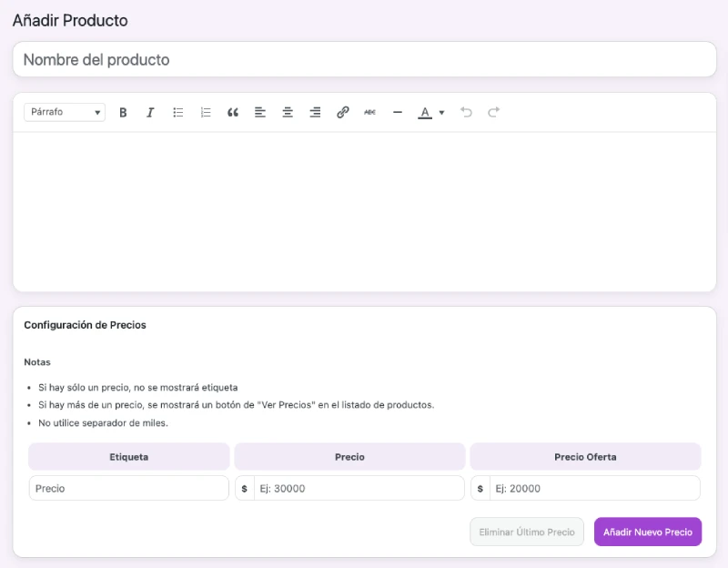Apply strikethrough formatting
The image size is (728, 568).
pos(369,112)
